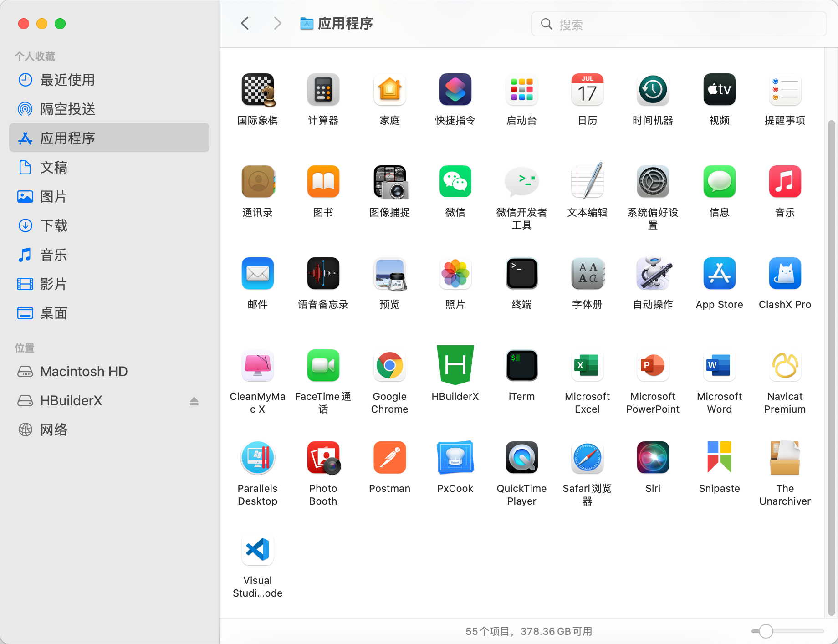Select the 微信开发者工具 icon
The height and width of the screenshot is (644, 838).
coord(522,182)
